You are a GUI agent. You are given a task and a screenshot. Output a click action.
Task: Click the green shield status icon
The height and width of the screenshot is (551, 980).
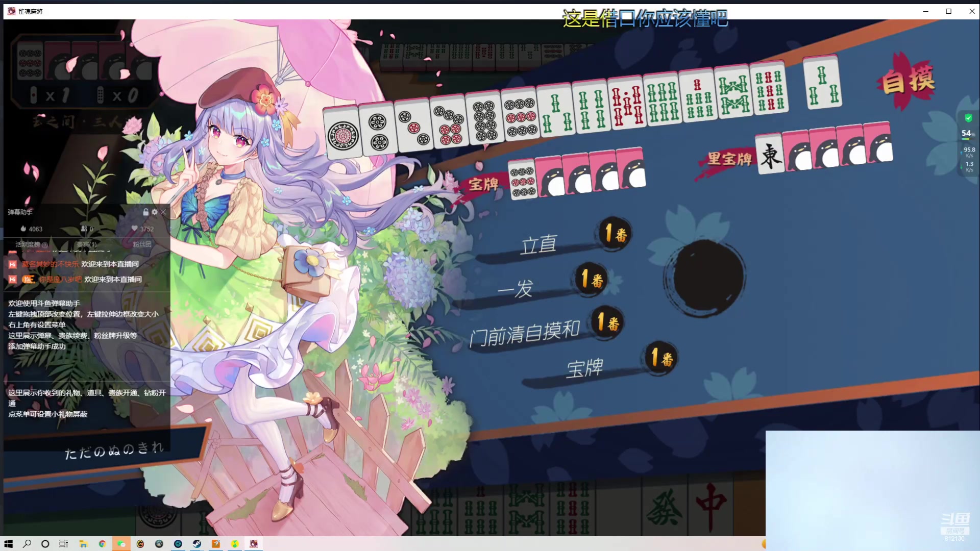(968, 118)
